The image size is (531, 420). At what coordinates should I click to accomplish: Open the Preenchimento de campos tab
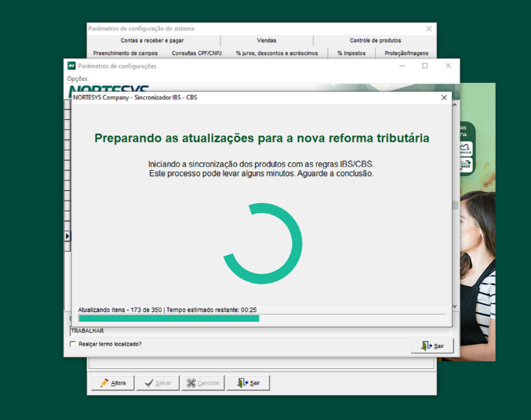125,53
